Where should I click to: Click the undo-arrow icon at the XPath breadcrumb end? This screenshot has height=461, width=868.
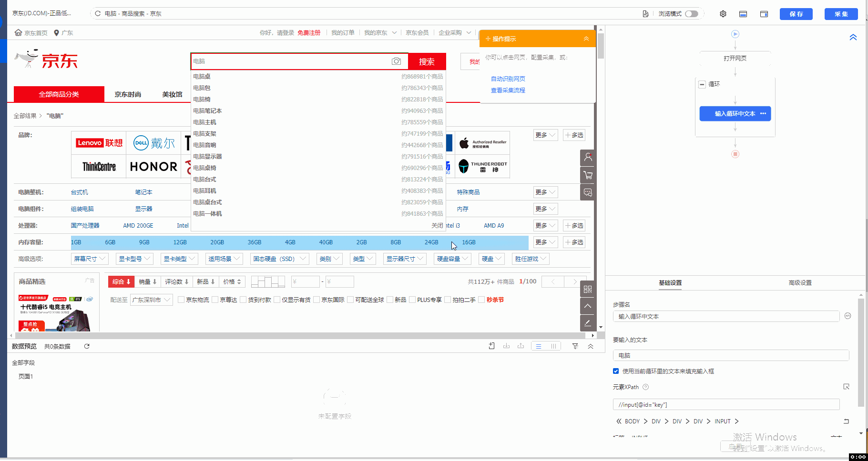(x=846, y=421)
